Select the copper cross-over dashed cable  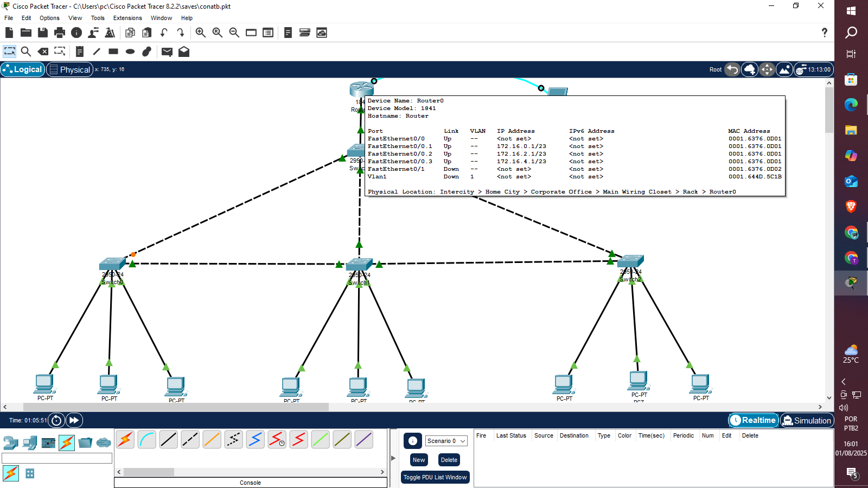(190, 440)
